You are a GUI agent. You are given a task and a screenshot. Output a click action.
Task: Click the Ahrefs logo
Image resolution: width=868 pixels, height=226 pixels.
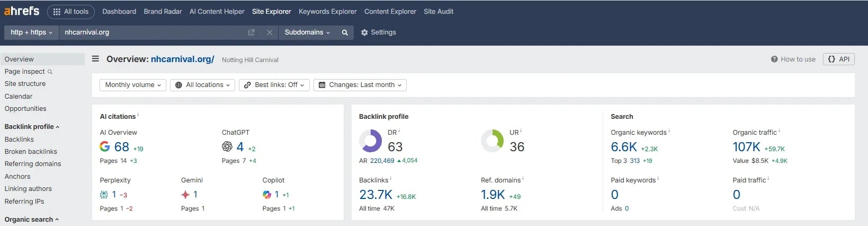click(22, 11)
